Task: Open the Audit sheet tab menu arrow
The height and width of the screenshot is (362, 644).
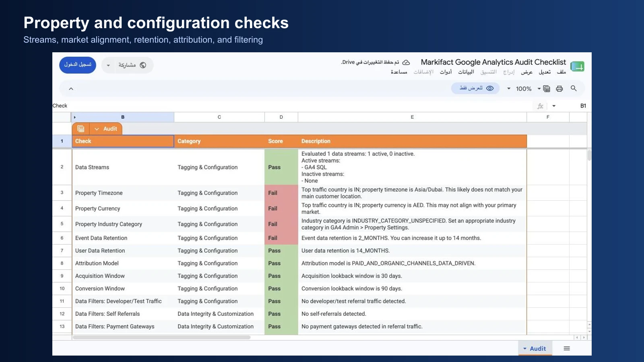Action: click(x=525, y=349)
